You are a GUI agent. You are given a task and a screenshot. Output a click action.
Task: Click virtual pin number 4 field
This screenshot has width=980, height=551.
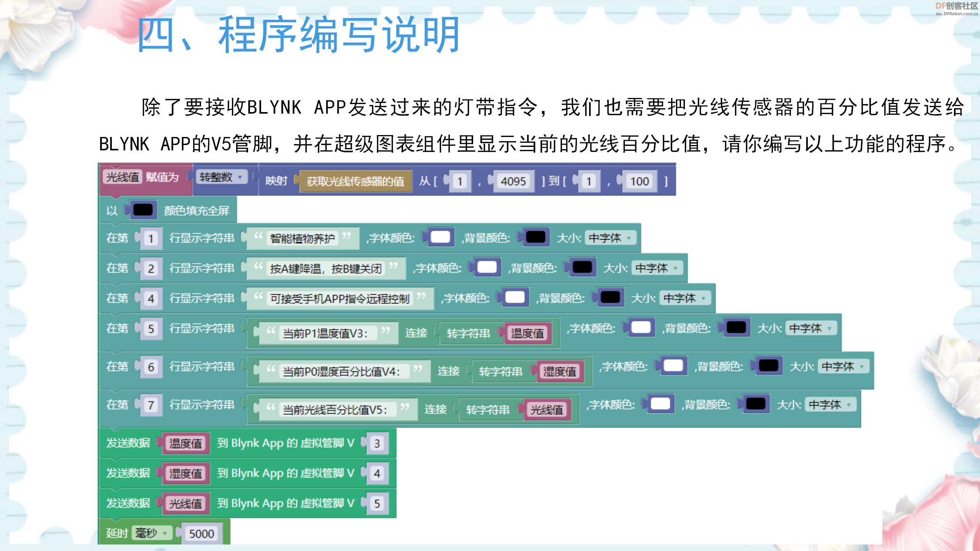point(377,474)
